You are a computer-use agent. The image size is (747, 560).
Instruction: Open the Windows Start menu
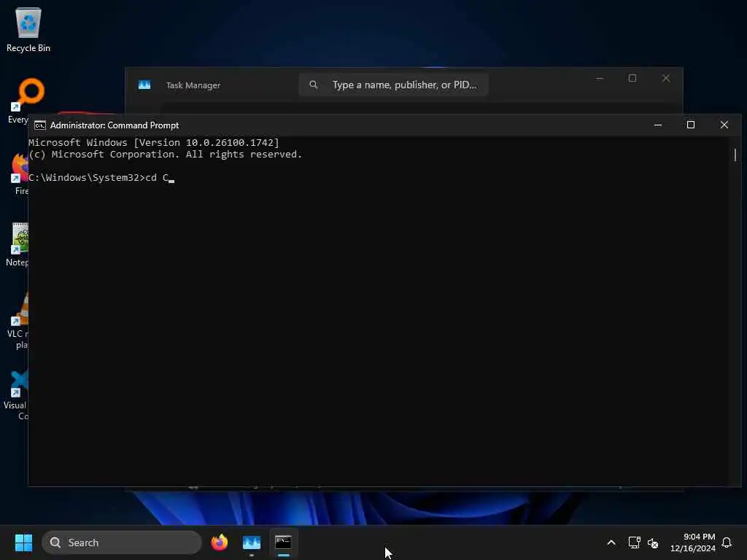click(x=23, y=542)
